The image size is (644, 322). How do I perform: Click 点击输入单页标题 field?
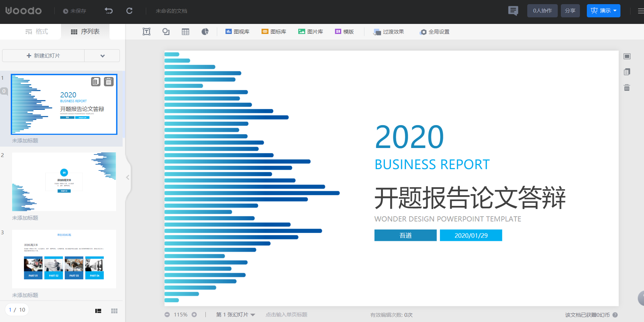(x=286, y=315)
